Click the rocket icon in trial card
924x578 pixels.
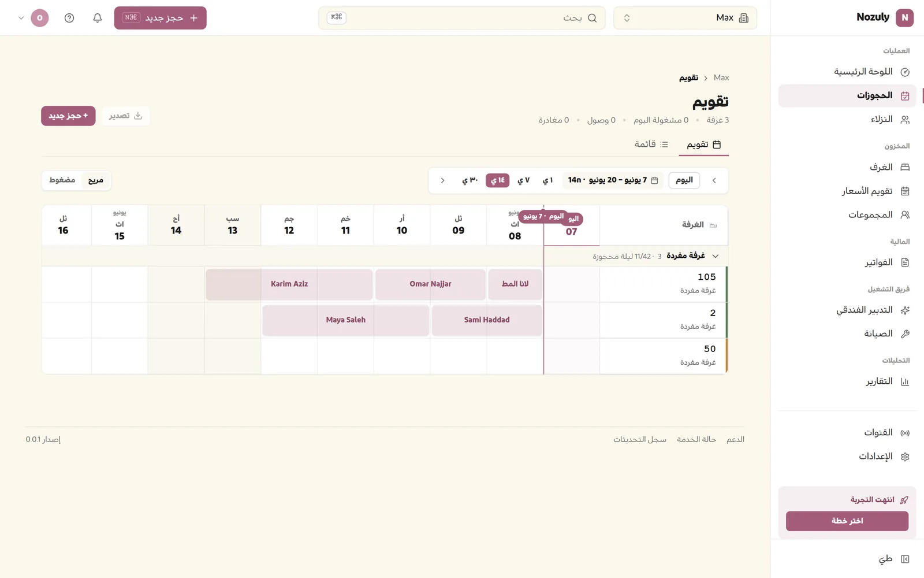point(904,500)
